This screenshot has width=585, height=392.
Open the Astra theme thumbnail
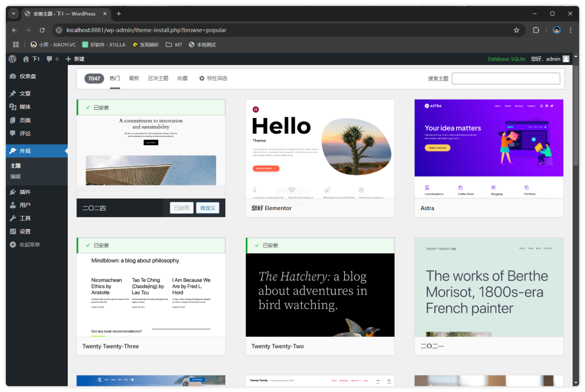click(x=489, y=149)
